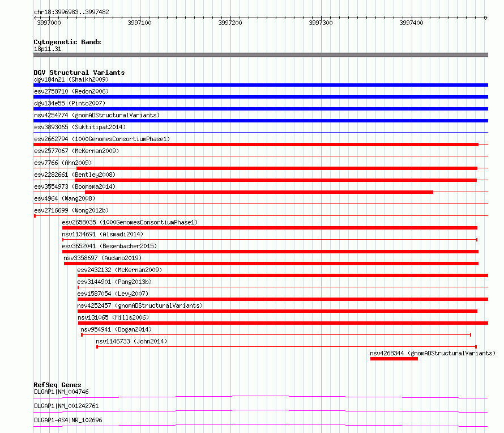504x433 pixels.
Task: Select nsv1146733 (John2014) label
Action: click(x=131, y=341)
